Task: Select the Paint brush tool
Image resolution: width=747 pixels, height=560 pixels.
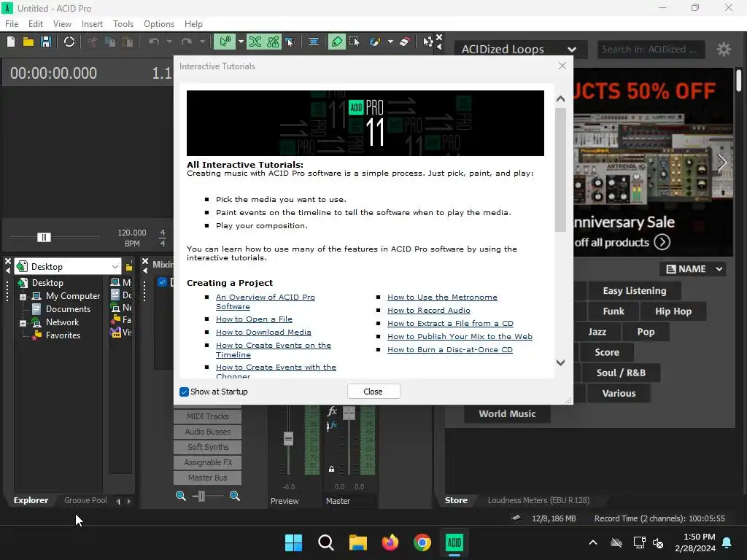Action: tap(375, 42)
